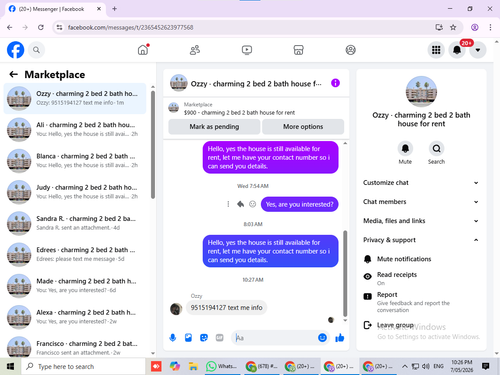The image size is (500, 375).
Task: Open the $900 listing title link
Action: pyautogui.click(x=239, y=113)
